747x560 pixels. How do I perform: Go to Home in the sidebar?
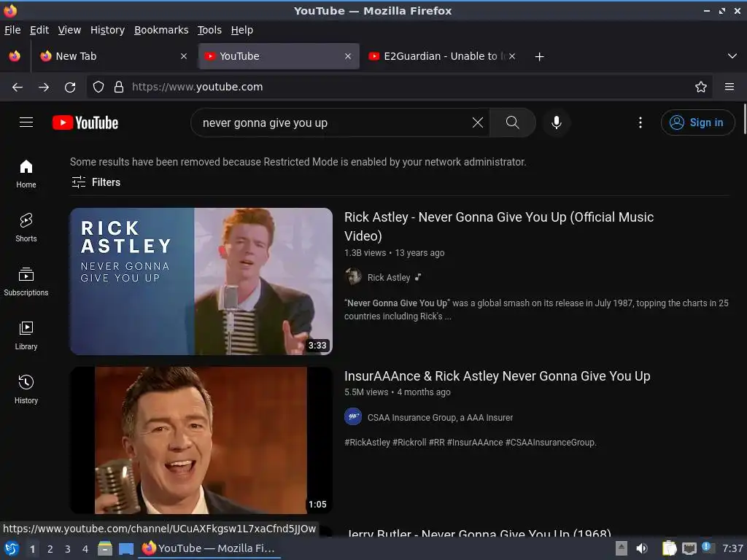[x=26, y=174]
